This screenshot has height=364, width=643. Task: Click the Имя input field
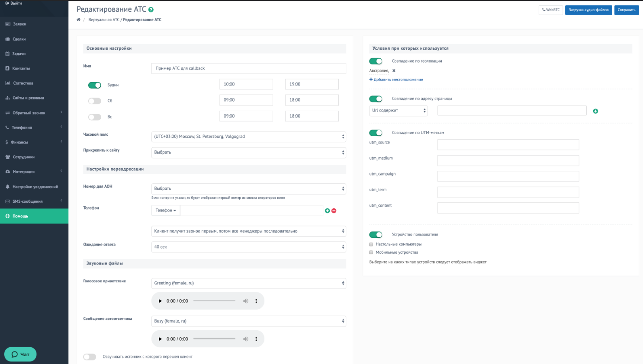click(249, 68)
